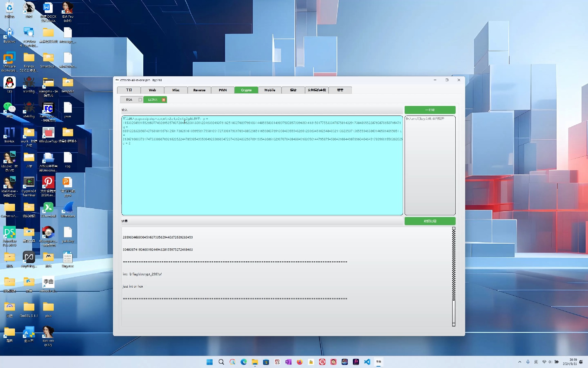Close the RSA sub-tab
588x368 pixels.
[x=140, y=100]
